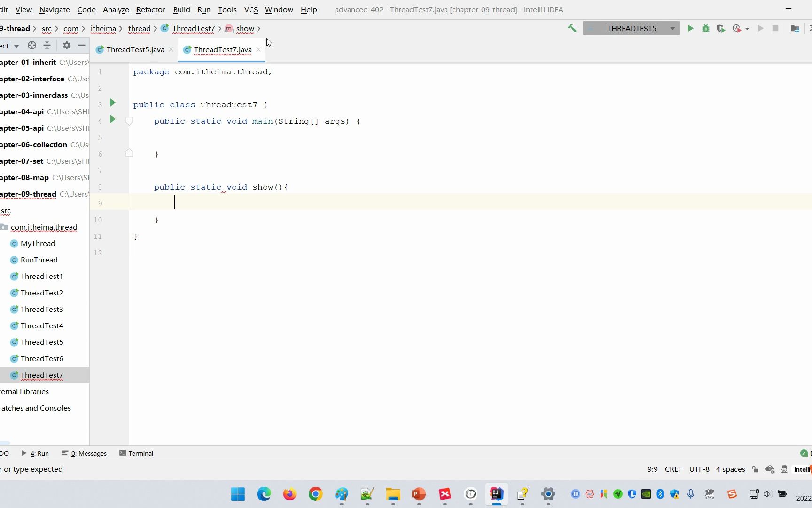Open the Run tool window
The width and height of the screenshot is (812, 508).
(x=35, y=453)
